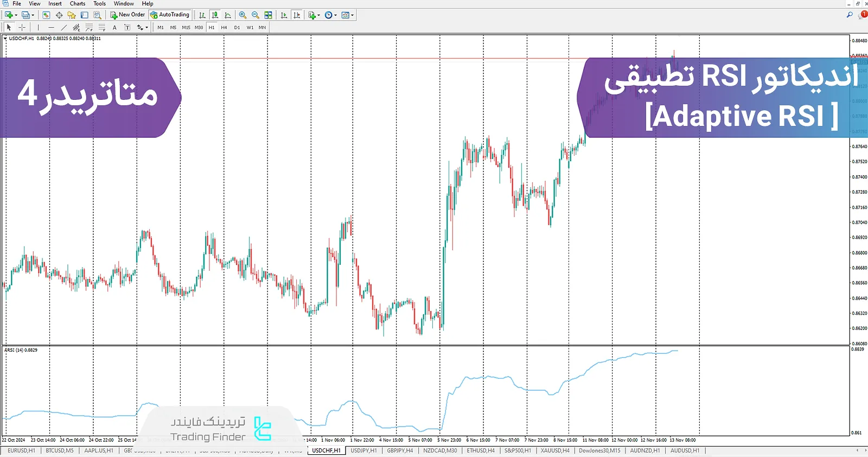
Task: Toggle the Terminal panel icon
Action: [x=84, y=15]
